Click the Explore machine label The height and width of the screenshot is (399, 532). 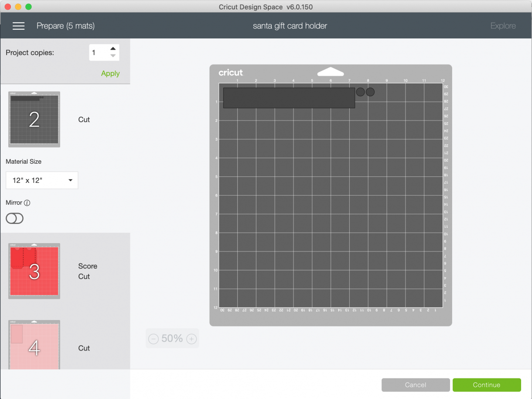(503, 26)
